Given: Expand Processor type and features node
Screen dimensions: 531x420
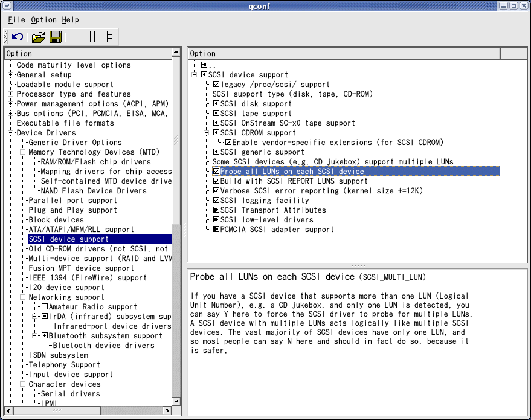Looking at the screenshot, I should (x=10, y=94).
